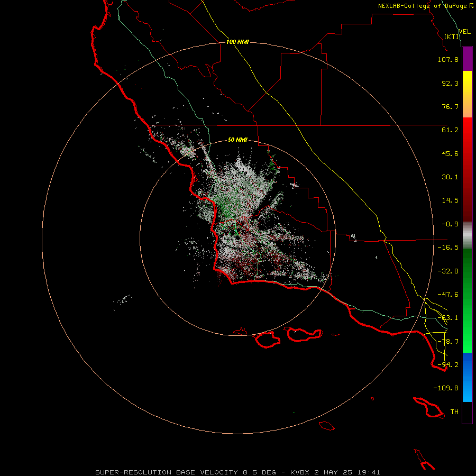476x476 pixels.
Task: Click the TH legend label
Action: [x=454, y=412]
